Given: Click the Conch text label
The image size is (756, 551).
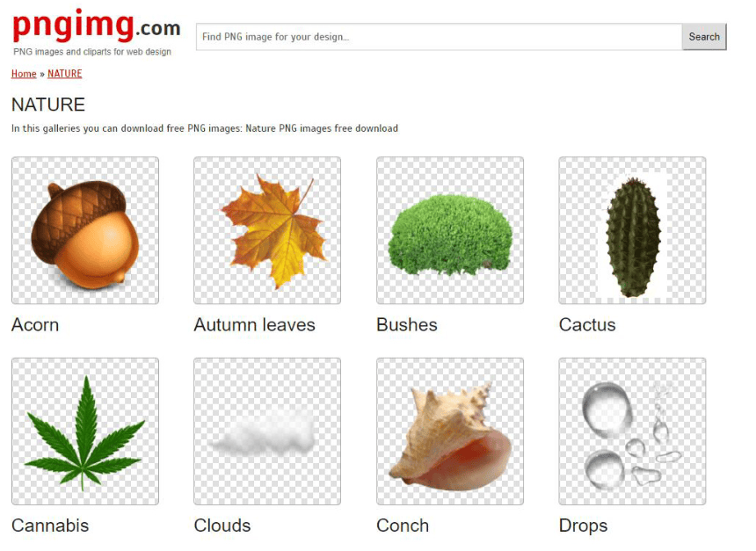Looking at the screenshot, I should pos(403,526).
